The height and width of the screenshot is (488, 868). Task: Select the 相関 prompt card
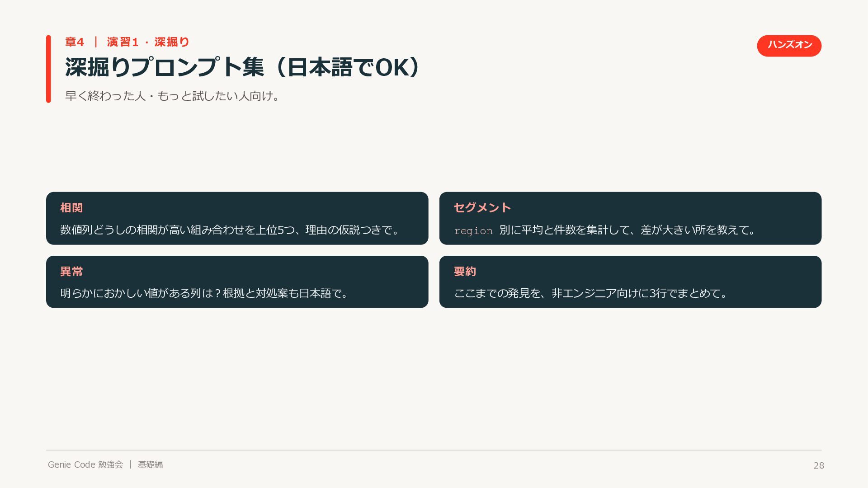pyautogui.click(x=237, y=218)
